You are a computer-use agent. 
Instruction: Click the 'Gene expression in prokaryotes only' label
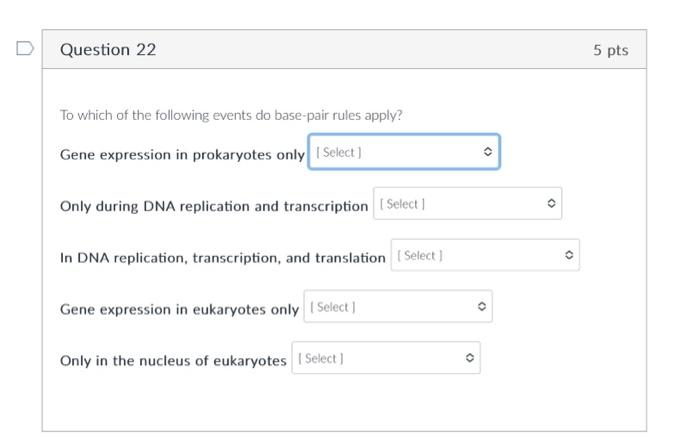pos(182,155)
